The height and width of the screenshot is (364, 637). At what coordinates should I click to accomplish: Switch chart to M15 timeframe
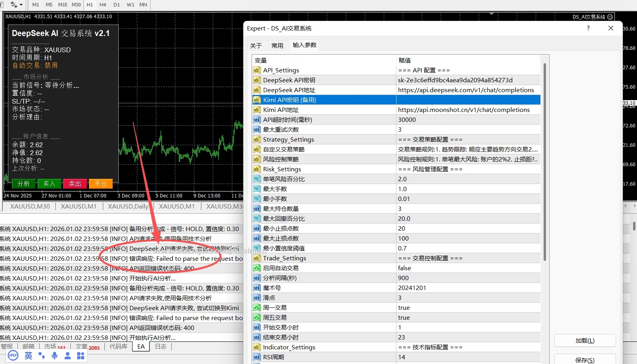click(x=63, y=5)
